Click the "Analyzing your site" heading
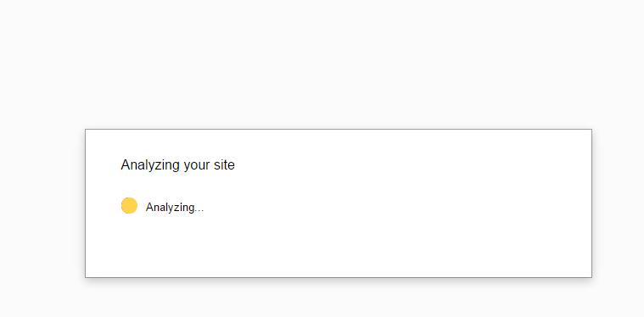The image size is (644, 317). (x=178, y=164)
